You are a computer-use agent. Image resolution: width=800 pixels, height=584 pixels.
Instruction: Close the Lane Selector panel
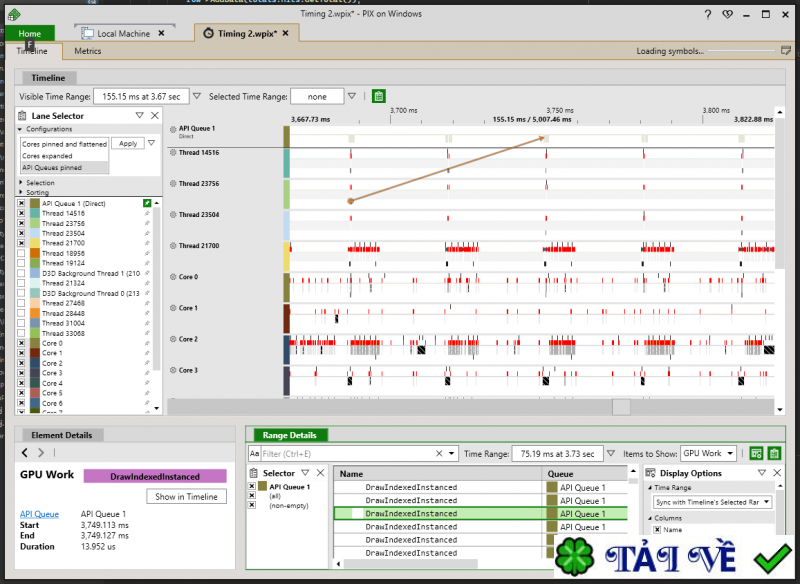click(154, 116)
